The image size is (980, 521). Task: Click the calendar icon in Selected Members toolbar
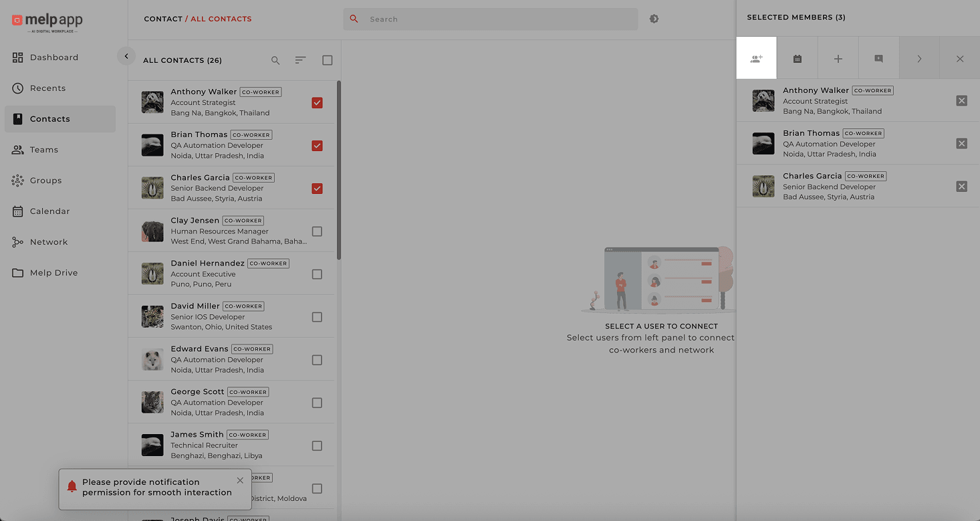[x=797, y=59]
